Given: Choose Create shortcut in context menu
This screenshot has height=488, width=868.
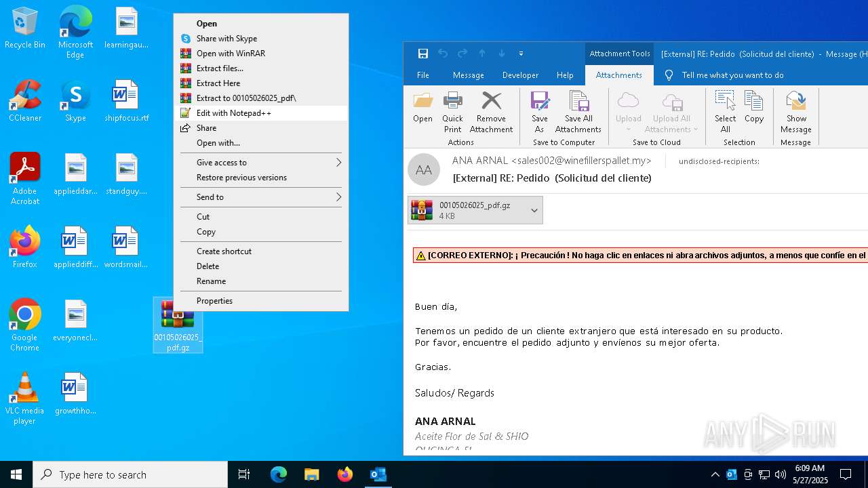Looking at the screenshot, I should point(261,251).
